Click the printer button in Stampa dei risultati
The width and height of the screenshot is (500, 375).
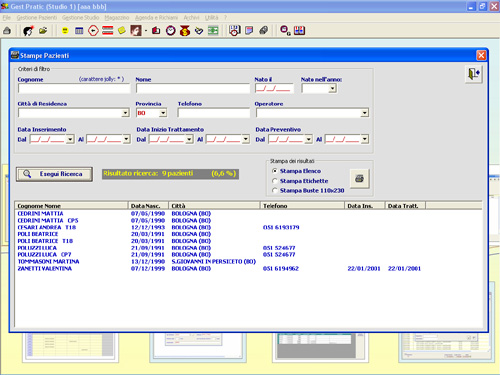click(x=359, y=179)
